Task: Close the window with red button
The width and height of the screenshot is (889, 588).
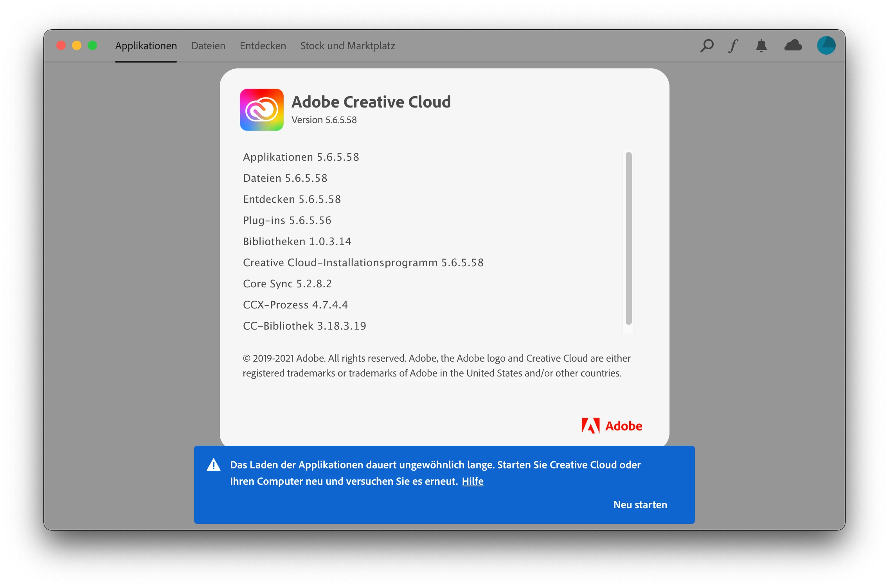Action: pyautogui.click(x=61, y=46)
